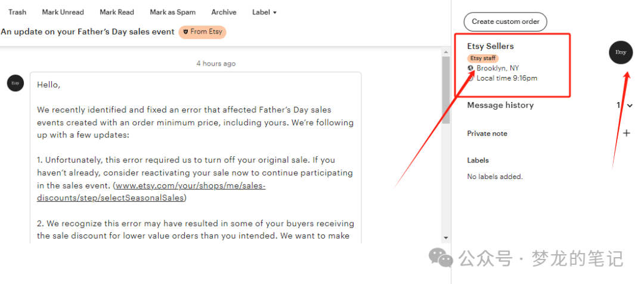Move message to Trash
Image resolution: width=644 pixels, height=284 pixels.
[17, 13]
